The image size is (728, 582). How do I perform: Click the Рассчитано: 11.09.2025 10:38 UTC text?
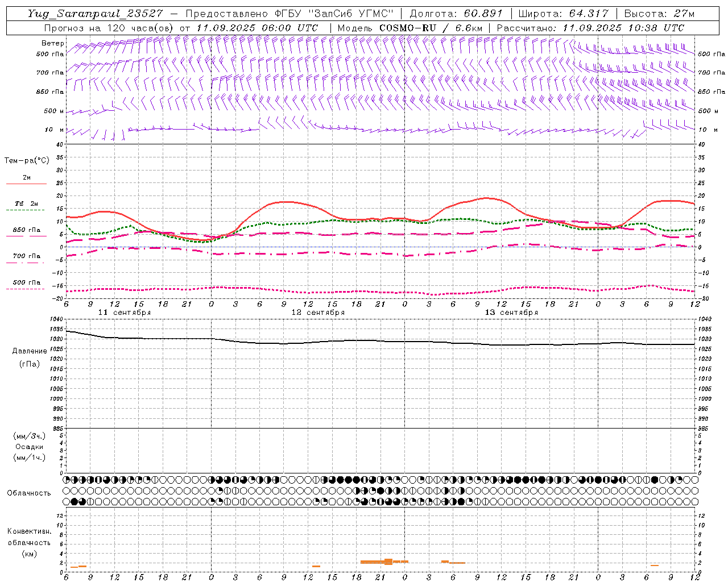pos(590,28)
